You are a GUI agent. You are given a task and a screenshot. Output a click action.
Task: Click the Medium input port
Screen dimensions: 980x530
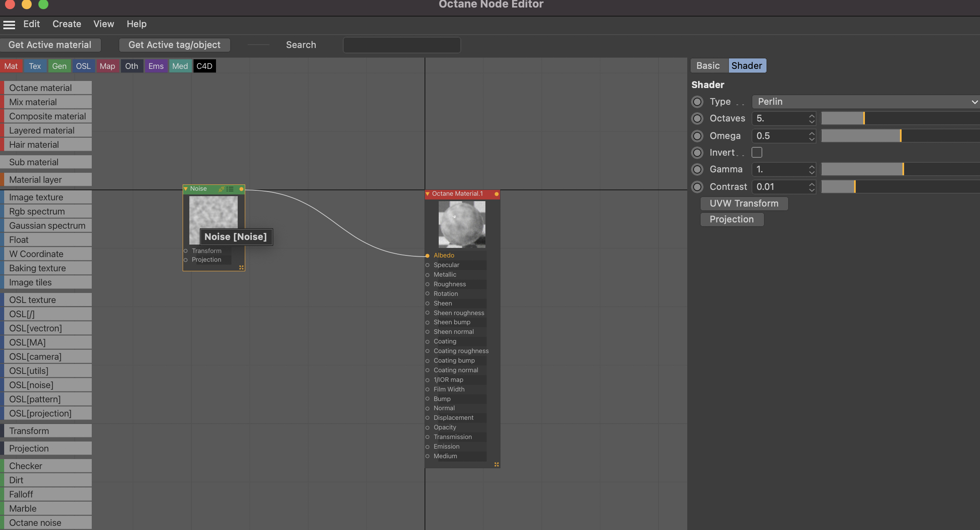point(427,456)
